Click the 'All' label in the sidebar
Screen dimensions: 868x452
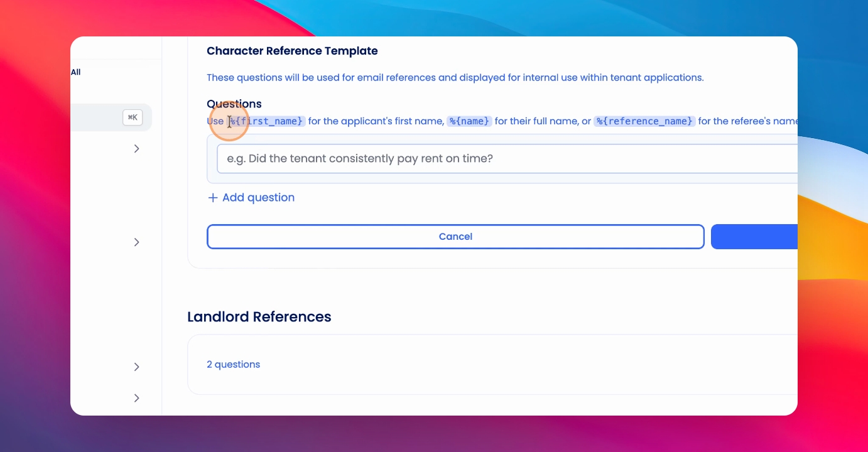coord(75,72)
